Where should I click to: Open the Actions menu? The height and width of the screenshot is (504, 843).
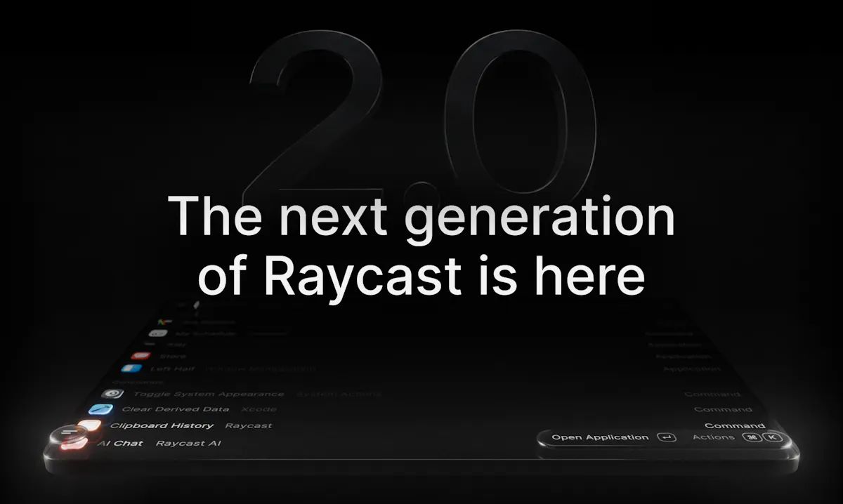click(x=737, y=437)
